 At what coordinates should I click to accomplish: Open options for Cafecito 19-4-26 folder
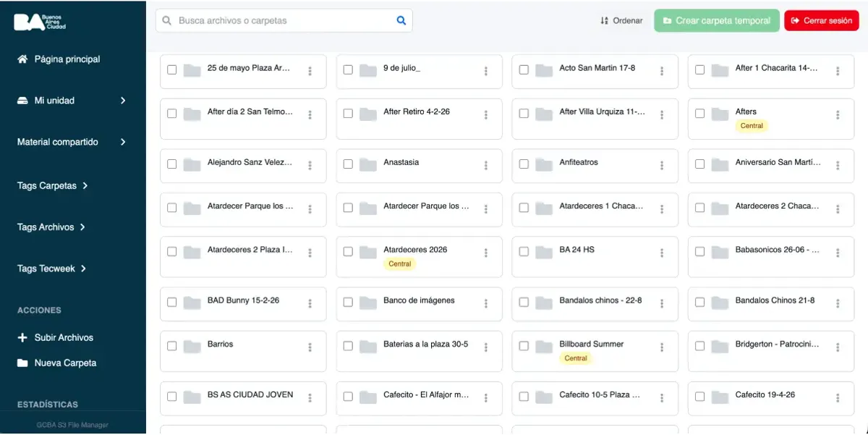tap(838, 398)
